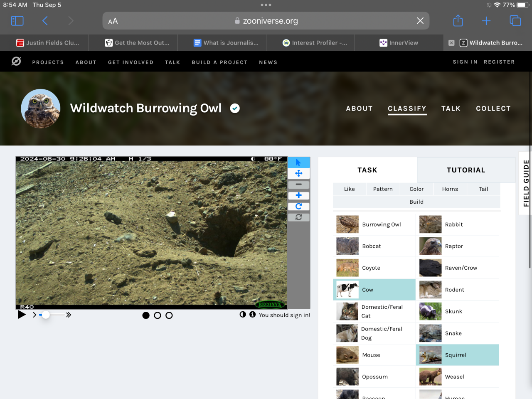Open a new Safari tab
Image resolution: width=532 pixels, height=399 pixels.
tap(486, 21)
